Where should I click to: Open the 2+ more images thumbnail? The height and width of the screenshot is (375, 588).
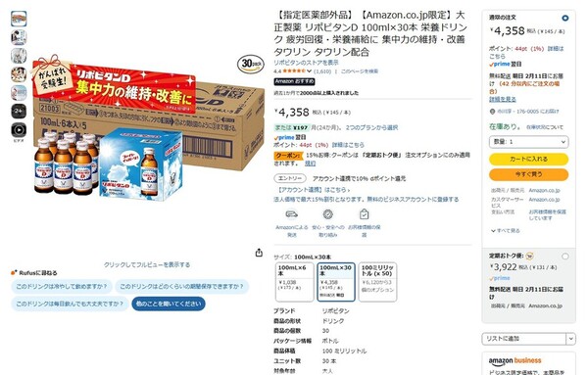tap(19, 112)
